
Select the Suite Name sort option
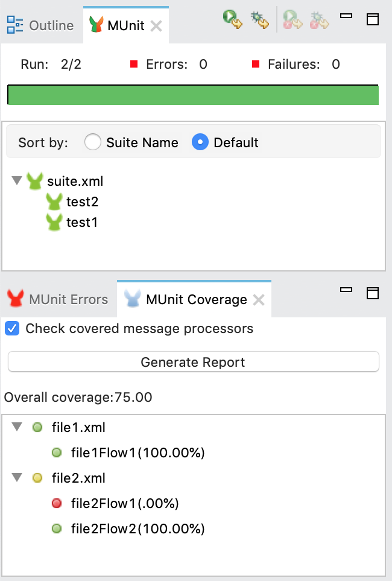tap(92, 142)
